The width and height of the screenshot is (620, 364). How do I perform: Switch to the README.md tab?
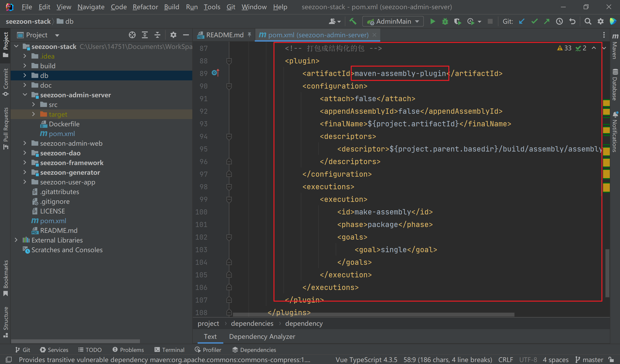[224, 35]
